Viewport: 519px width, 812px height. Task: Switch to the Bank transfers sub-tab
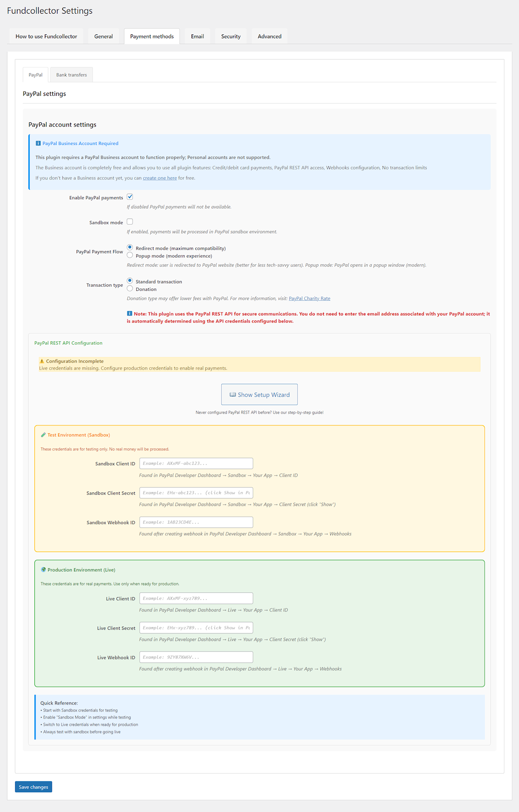pos(72,75)
